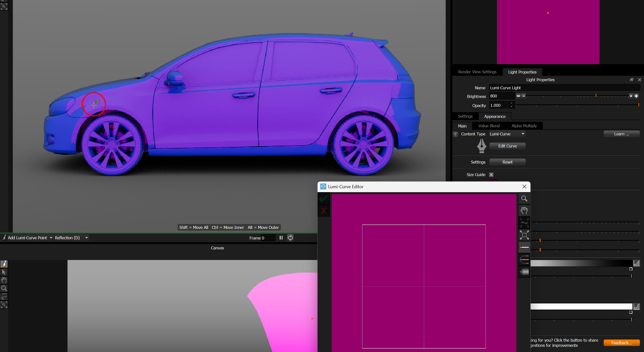Activate the Pan hand tool on left
The width and height of the screenshot is (644, 352).
point(4,280)
